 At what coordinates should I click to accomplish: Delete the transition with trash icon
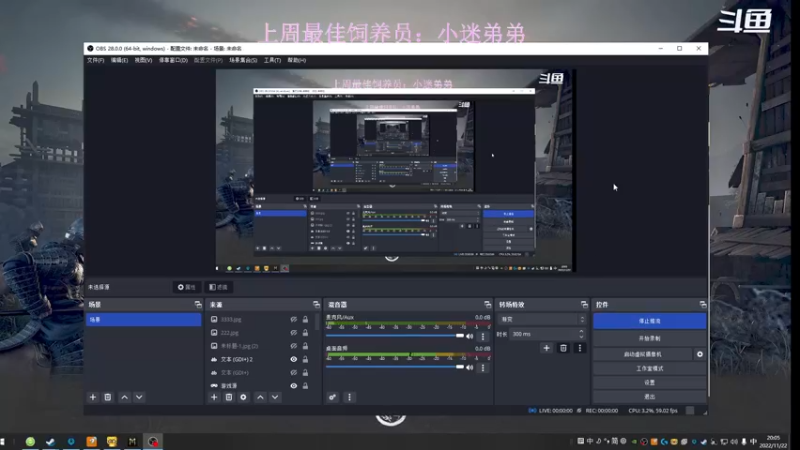pyautogui.click(x=563, y=348)
